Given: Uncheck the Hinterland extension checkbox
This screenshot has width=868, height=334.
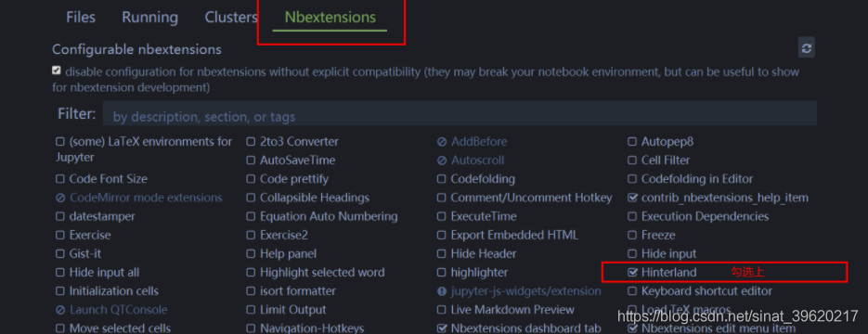Looking at the screenshot, I should (x=633, y=273).
